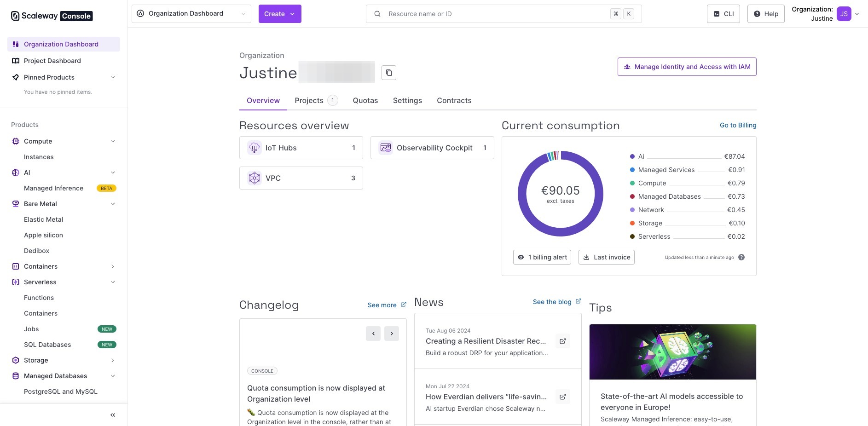Open the CLI button
Image resolution: width=868 pixels, height=426 pixels.
pos(723,14)
